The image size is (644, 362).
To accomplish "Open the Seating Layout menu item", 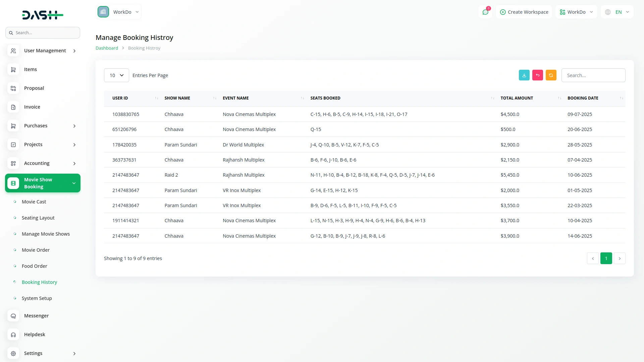I will (38, 218).
